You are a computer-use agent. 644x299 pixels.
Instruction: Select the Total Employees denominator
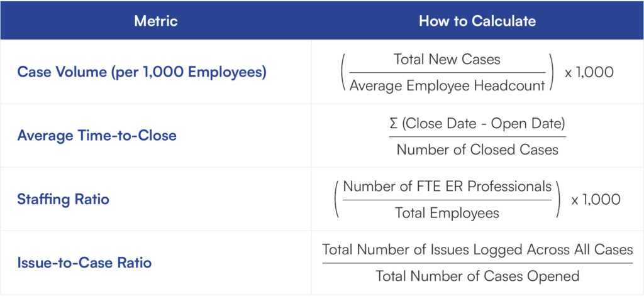point(447,213)
